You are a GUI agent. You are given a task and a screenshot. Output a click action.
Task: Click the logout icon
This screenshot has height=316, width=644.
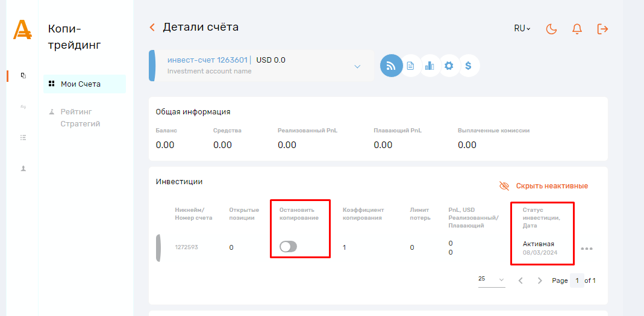(x=602, y=28)
